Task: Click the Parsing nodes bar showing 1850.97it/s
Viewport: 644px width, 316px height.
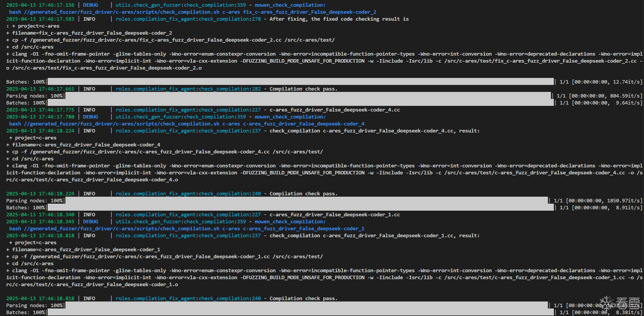Action: [x=306, y=200]
